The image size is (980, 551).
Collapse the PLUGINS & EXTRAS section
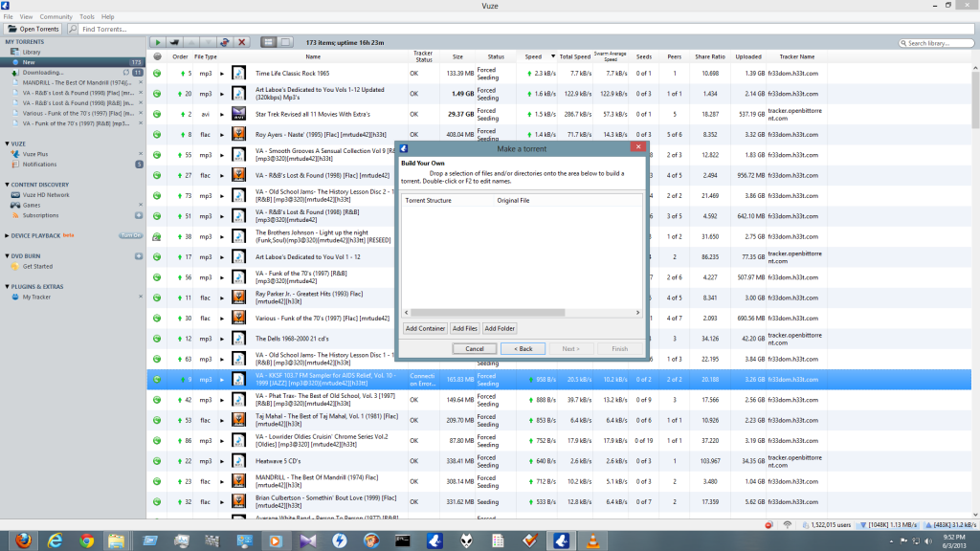[7, 287]
